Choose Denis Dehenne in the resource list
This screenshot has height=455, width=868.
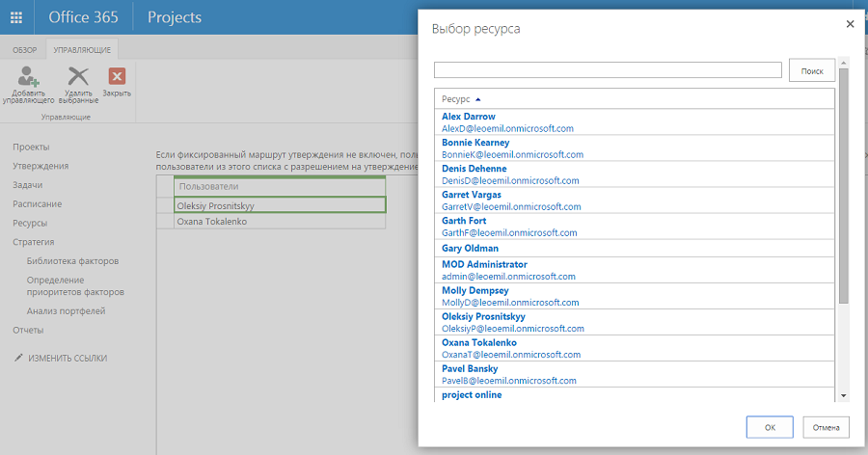tap(474, 169)
